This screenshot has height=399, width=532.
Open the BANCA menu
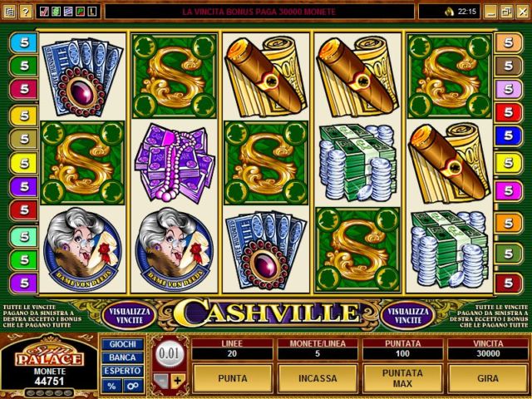point(122,357)
